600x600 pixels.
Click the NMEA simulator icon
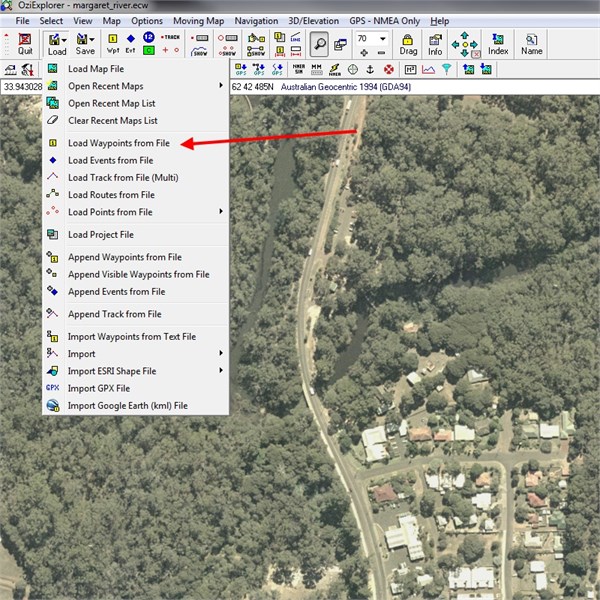pos(299,69)
